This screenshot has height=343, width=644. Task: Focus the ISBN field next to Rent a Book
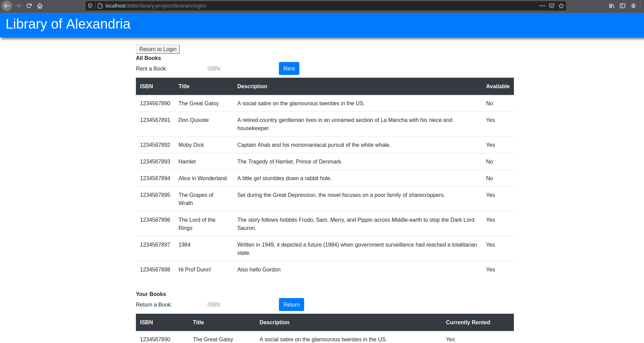click(x=240, y=68)
